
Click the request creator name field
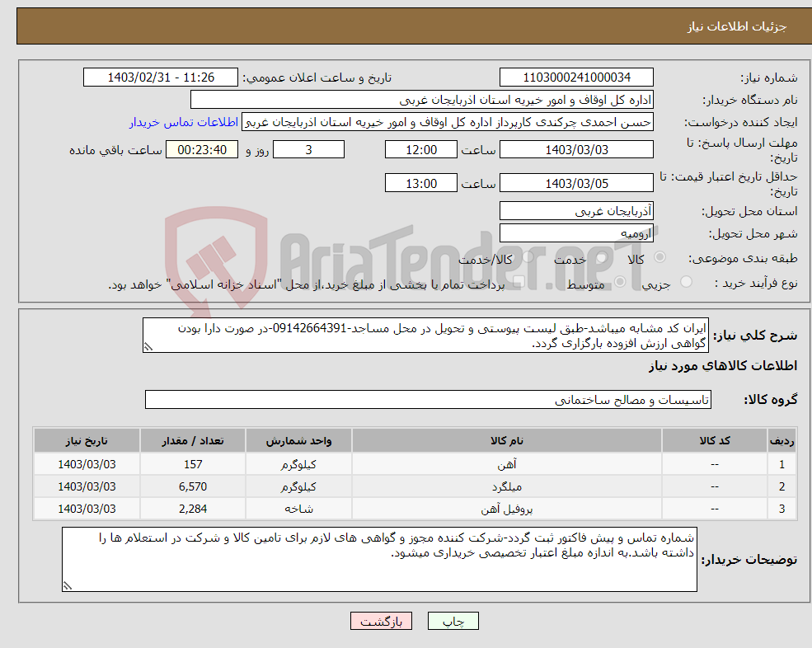click(x=448, y=122)
